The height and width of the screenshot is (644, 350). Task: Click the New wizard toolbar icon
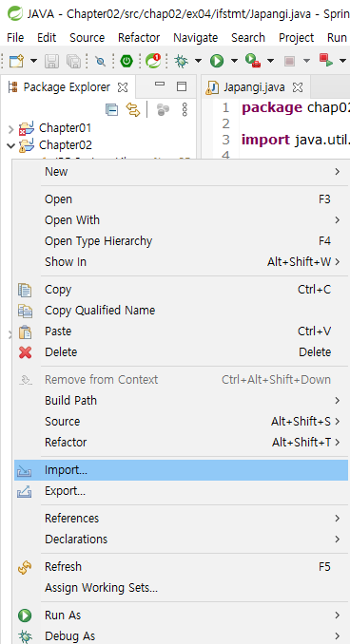(17, 61)
